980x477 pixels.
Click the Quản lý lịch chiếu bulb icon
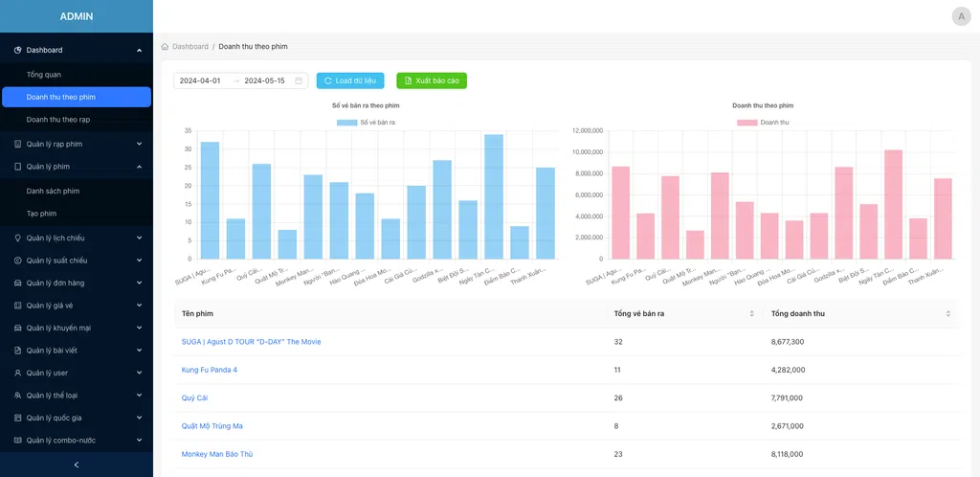[17, 238]
